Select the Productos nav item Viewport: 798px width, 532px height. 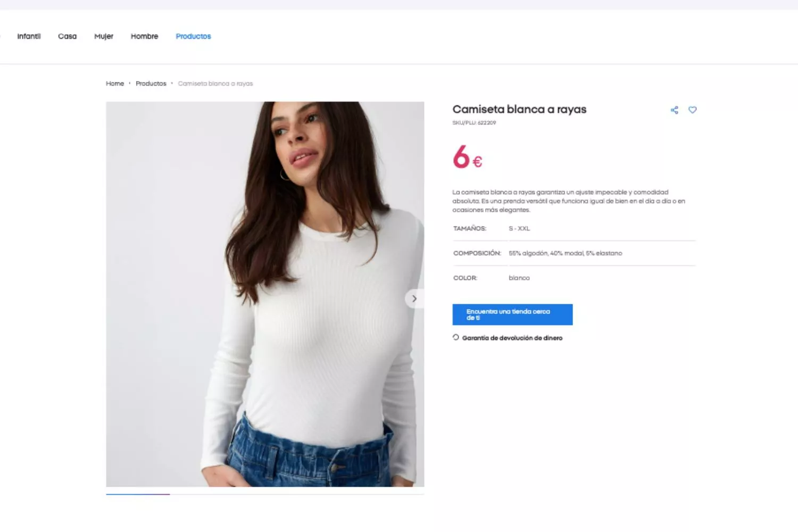(x=193, y=36)
